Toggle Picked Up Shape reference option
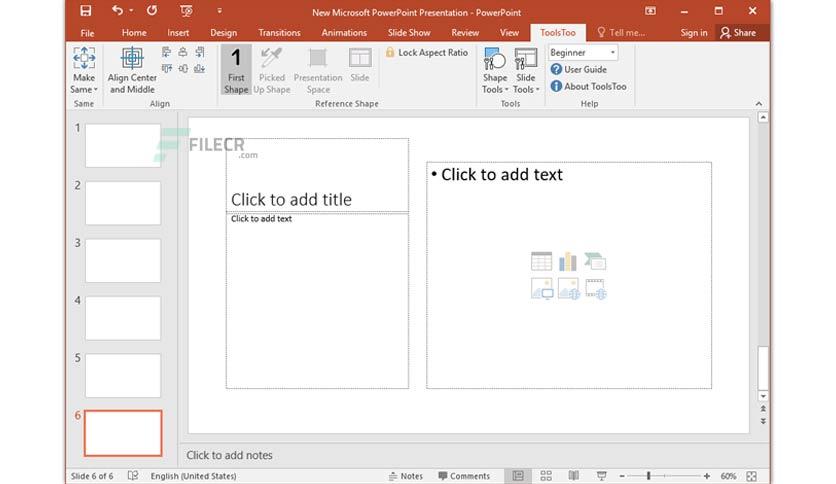Screen dimensions: 836x484 271,70
